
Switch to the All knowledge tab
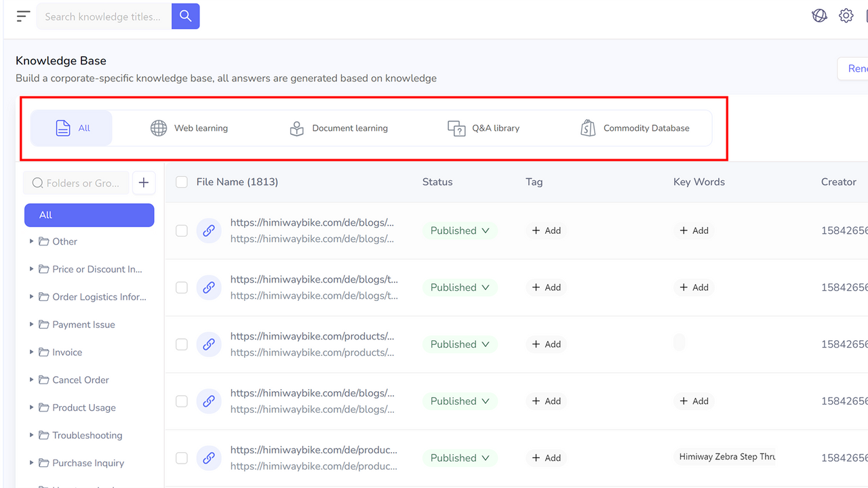pos(71,127)
